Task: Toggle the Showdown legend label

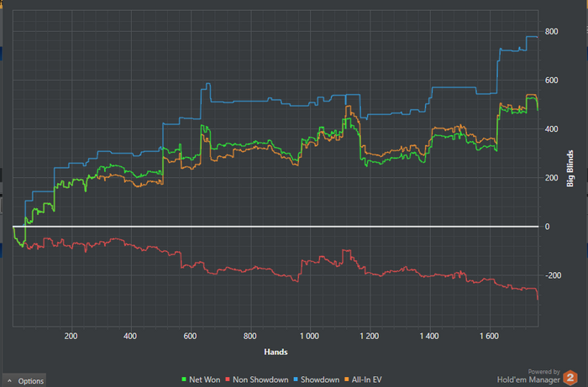Action: [x=320, y=379]
